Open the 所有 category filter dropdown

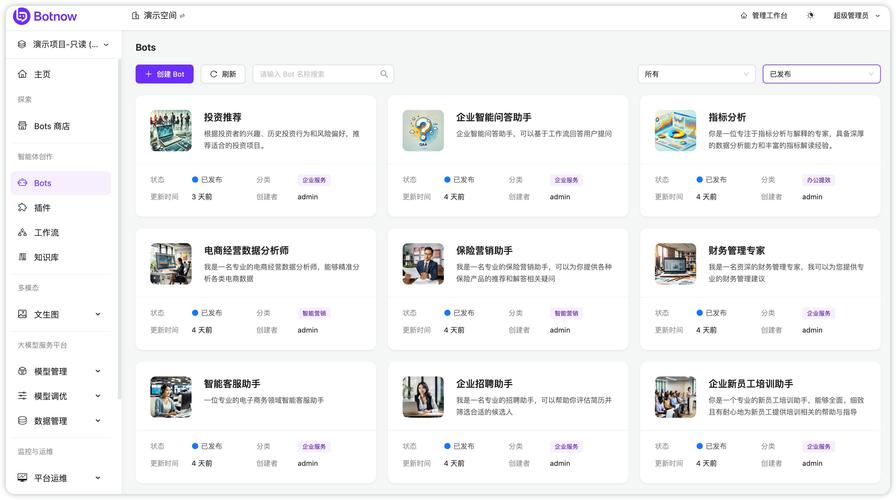click(696, 74)
